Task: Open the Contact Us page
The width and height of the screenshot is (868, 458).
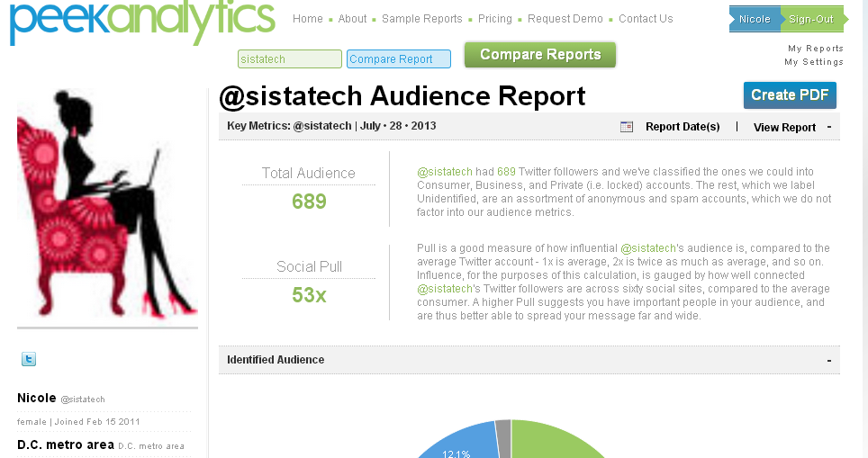Action: point(646,19)
